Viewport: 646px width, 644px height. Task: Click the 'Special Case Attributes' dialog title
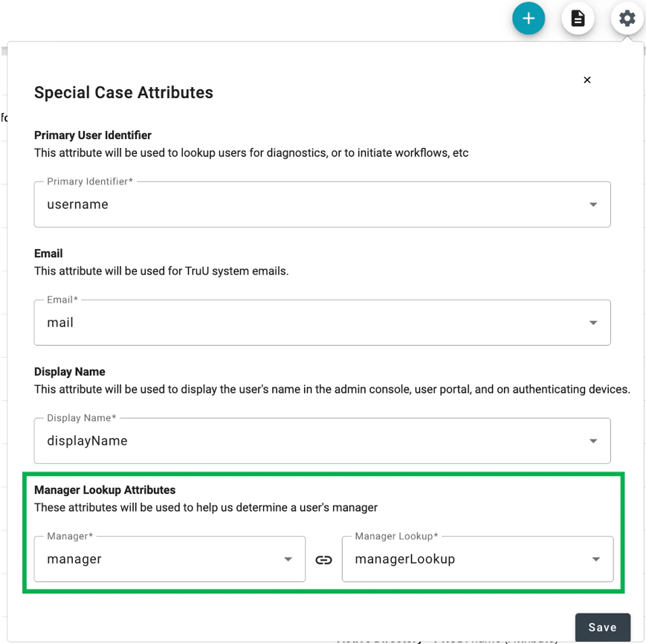(x=123, y=93)
